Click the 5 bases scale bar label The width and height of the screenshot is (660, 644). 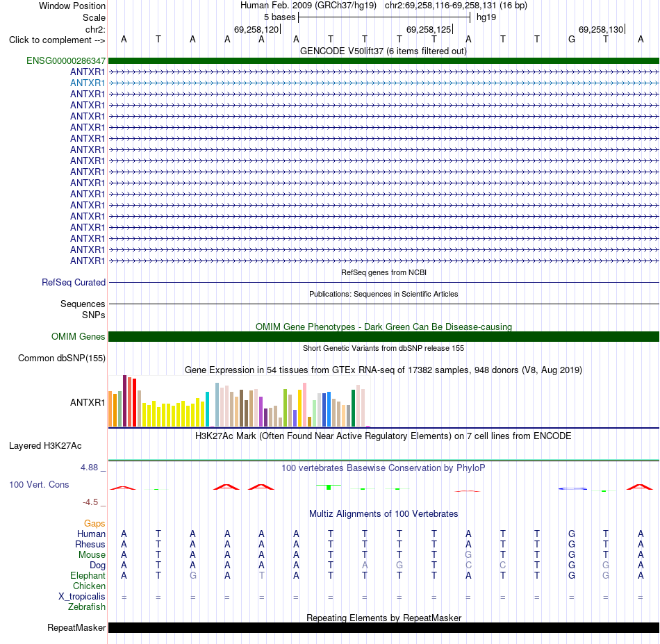[279, 17]
